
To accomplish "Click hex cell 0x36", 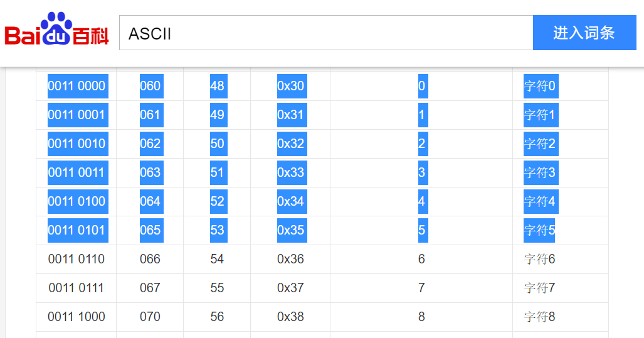I will [291, 259].
